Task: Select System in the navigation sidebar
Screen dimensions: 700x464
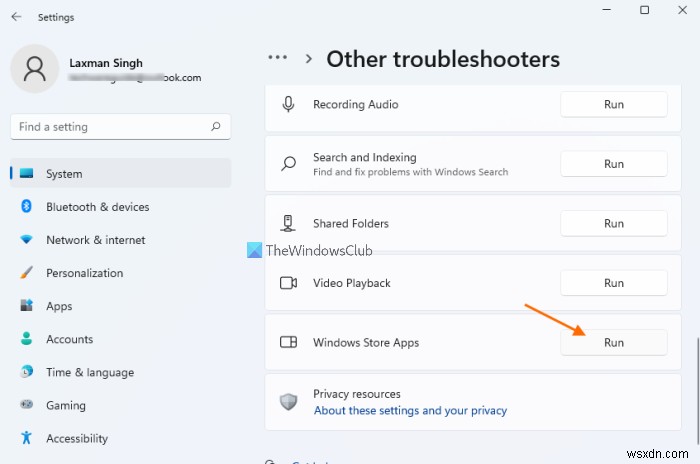Action: point(64,174)
